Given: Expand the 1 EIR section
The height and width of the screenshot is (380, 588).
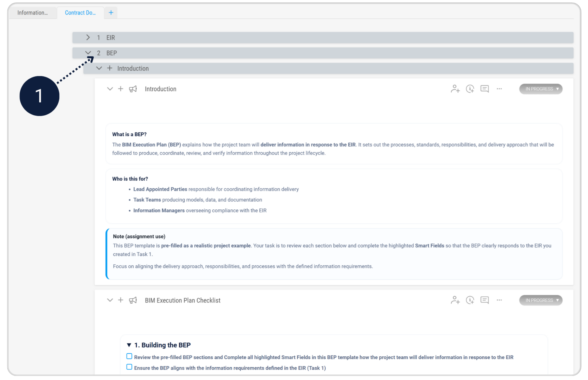Looking at the screenshot, I should 88,38.
